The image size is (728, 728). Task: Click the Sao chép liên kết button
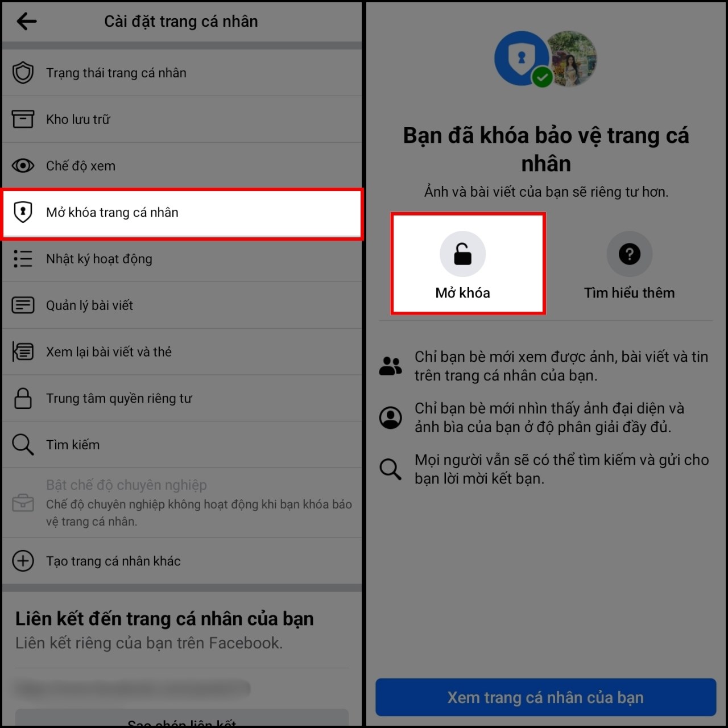[x=181, y=718]
